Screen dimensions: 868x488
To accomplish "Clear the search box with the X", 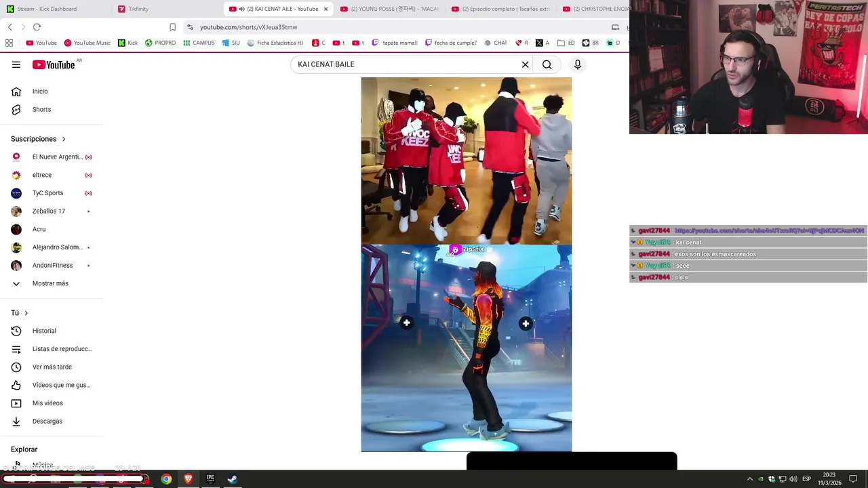I will tap(525, 64).
